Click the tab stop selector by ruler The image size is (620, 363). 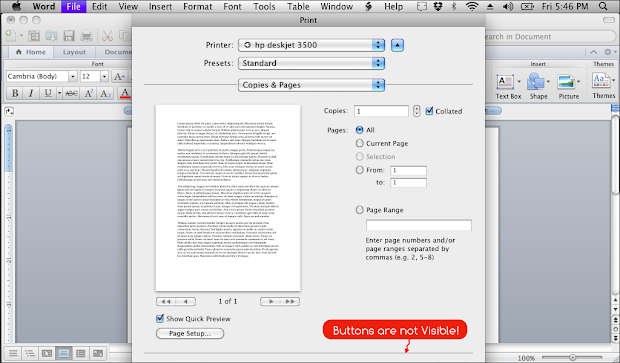[9, 112]
